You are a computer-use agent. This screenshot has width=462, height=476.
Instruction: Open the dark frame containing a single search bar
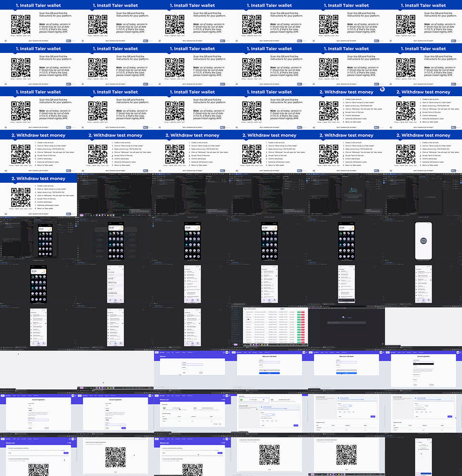346,325
